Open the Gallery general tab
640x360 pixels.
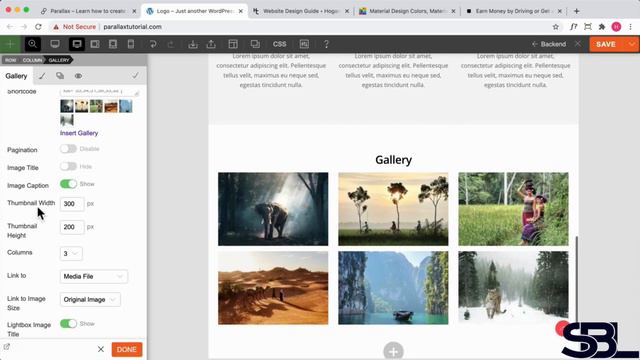tap(16, 76)
